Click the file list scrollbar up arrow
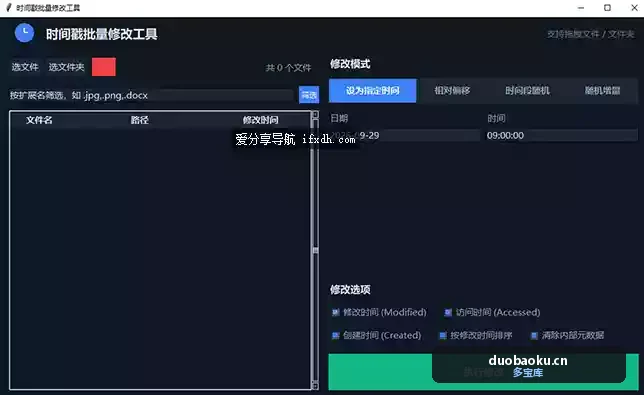The height and width of the screenshot is (395, 644). pyautogui.click(x=315, y=115)
